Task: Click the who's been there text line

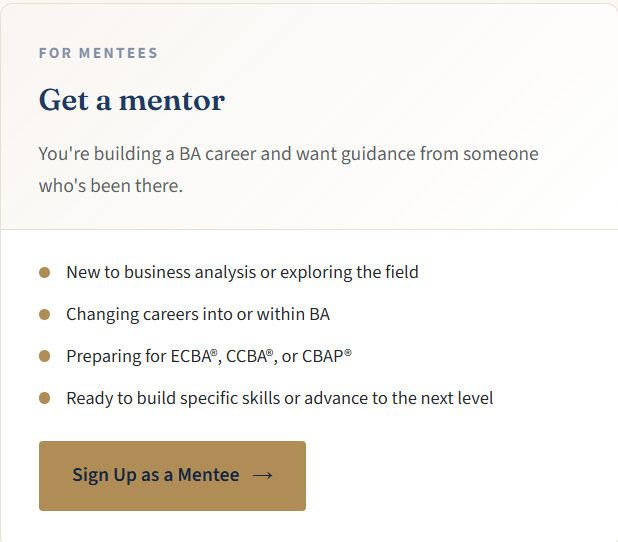Action: 111,186
